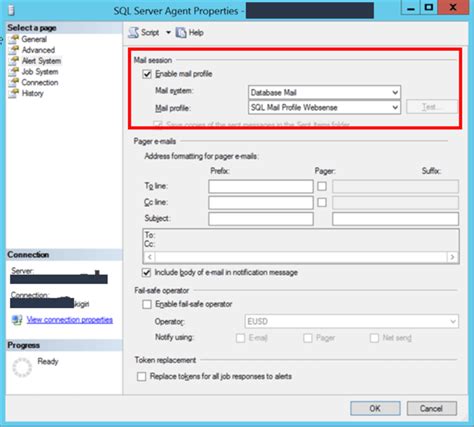Click the preview scroll left arrow

(x=149, y=257)
